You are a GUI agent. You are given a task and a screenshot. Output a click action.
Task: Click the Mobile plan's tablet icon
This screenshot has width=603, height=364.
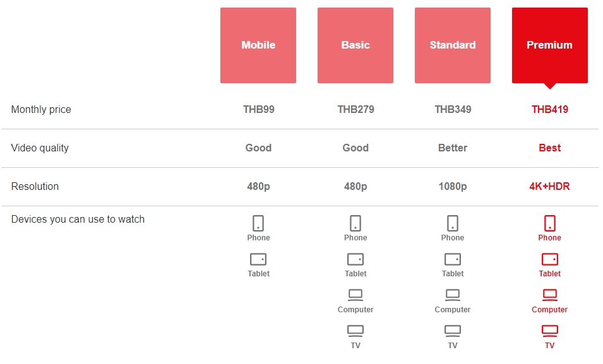(x=258, y=259)
